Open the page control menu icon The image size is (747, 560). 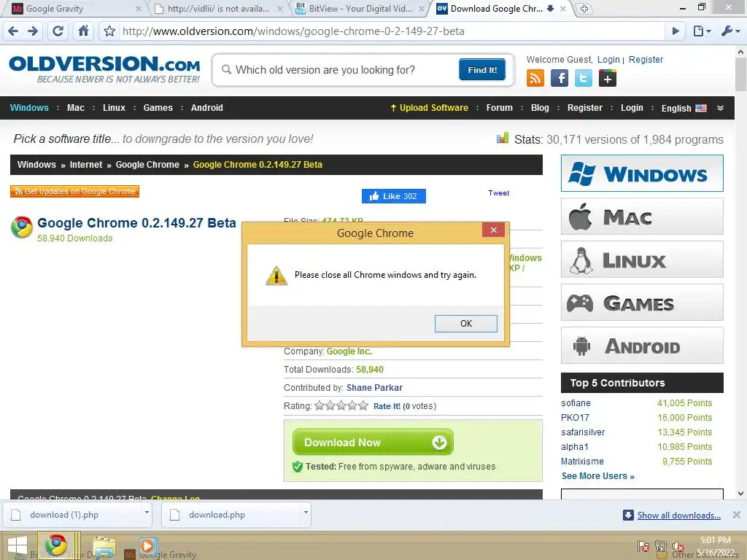[x=702, y=31]
